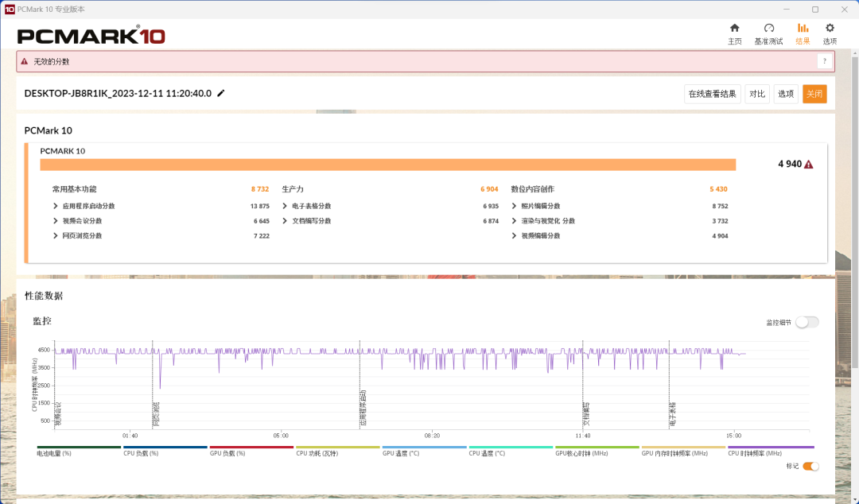Click the 应用程序启动 score value 13 875
Screen dimensions: 859x504
(259, 206)
